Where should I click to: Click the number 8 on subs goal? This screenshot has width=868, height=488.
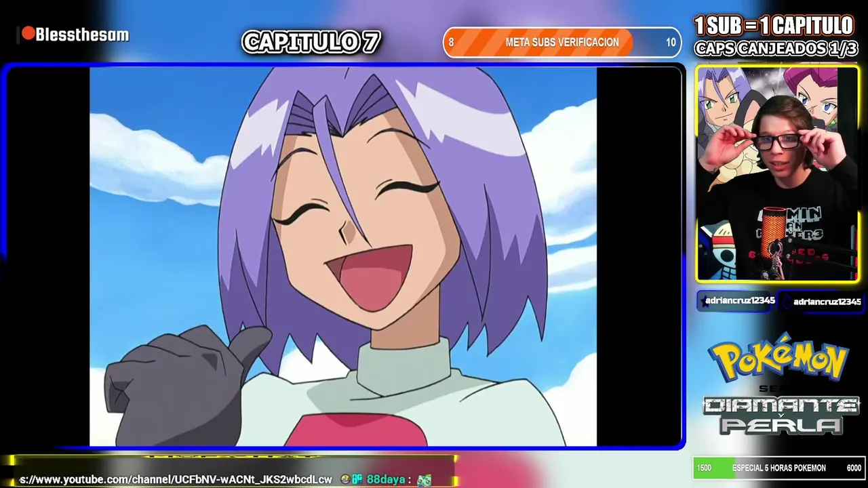[452, 42]
